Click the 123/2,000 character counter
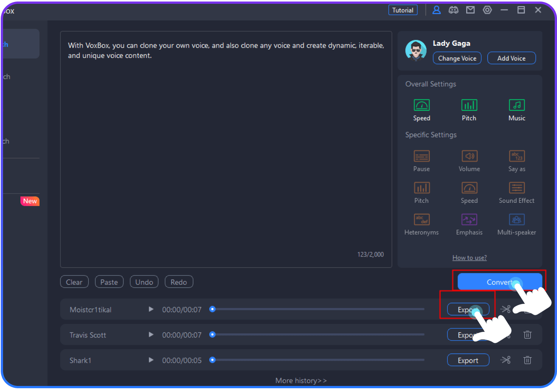The image size is (557, 392). (370, 254)
